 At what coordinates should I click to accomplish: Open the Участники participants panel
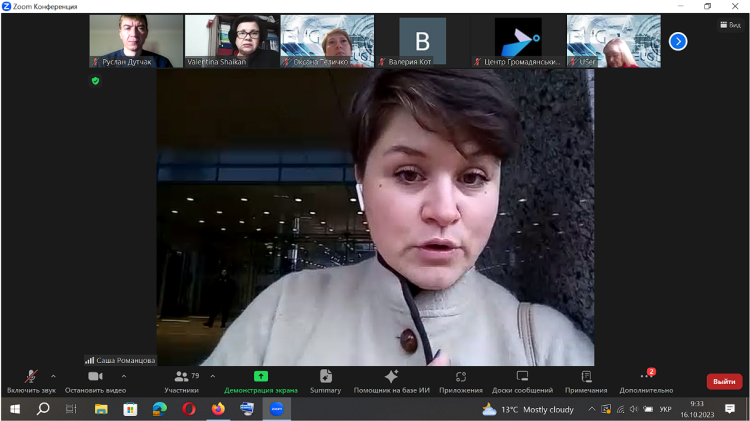pyautogui.click(x=181, y=380)
